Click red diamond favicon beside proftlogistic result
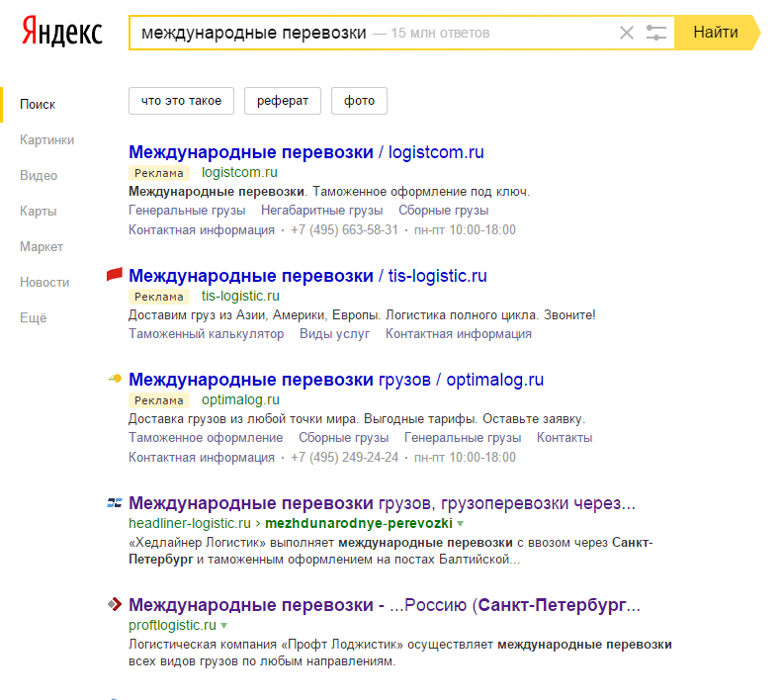The width and height of the screenshot is (781, 700). pyautogui.click(x=115, y=604)
